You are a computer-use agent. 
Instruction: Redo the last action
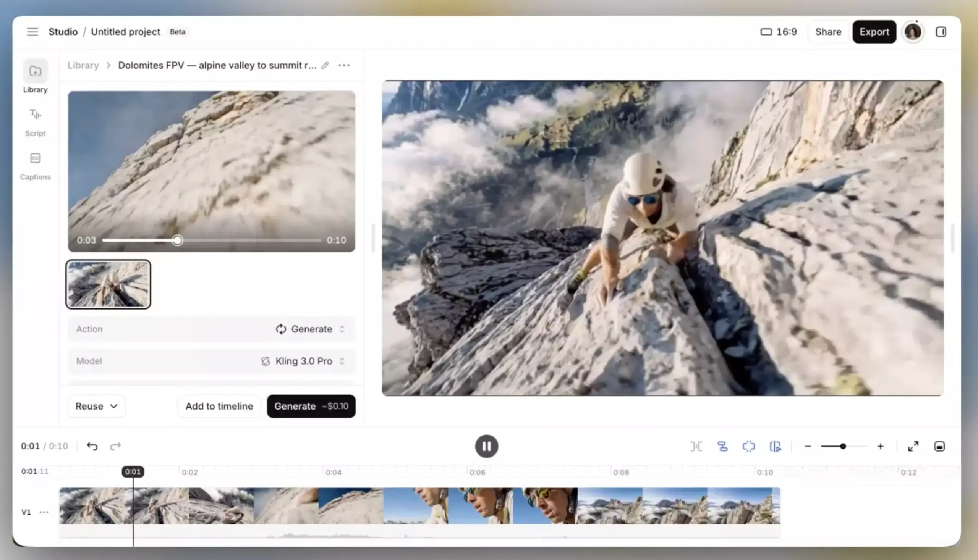coord(115,446)
